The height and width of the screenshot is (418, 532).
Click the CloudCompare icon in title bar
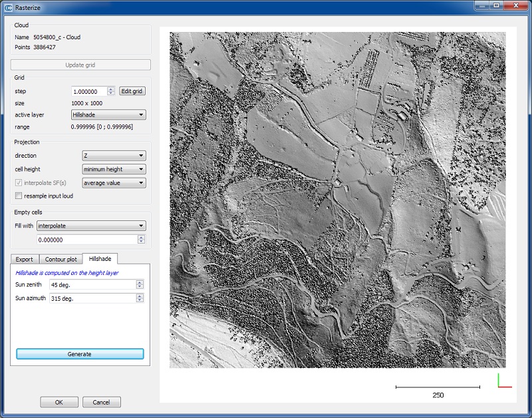[x=8, y=8]
